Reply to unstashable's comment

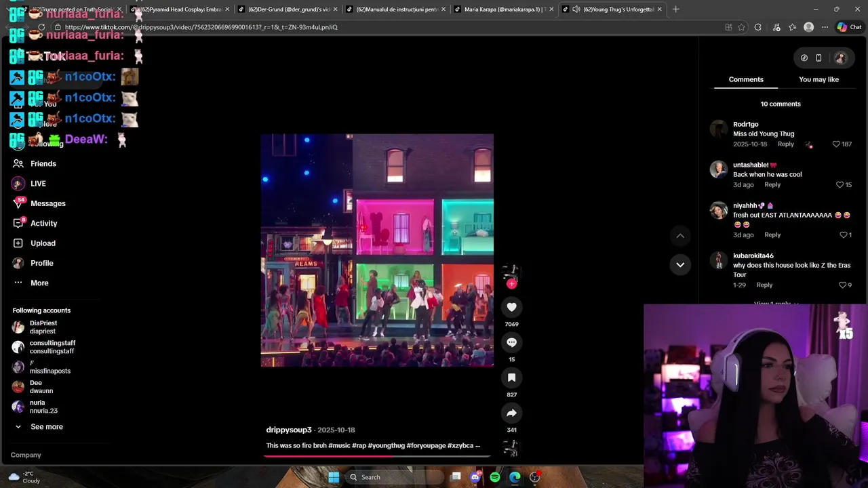(772, 185)
